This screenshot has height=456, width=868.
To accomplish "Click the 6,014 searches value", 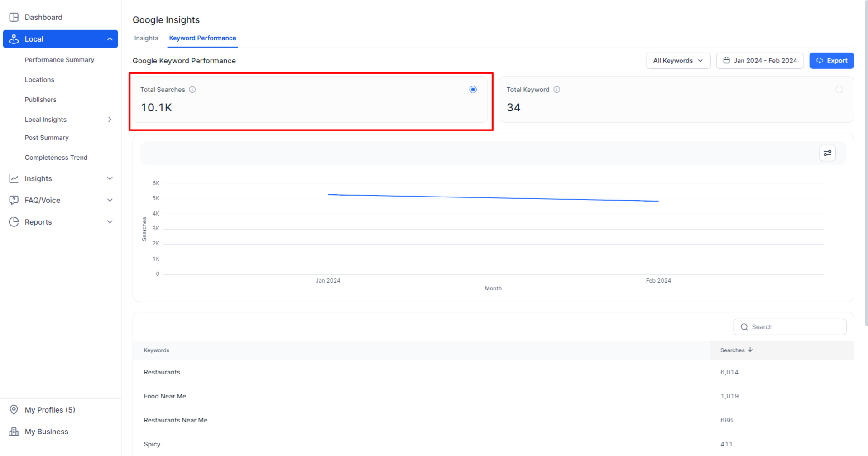I will (x=729, y=372).
